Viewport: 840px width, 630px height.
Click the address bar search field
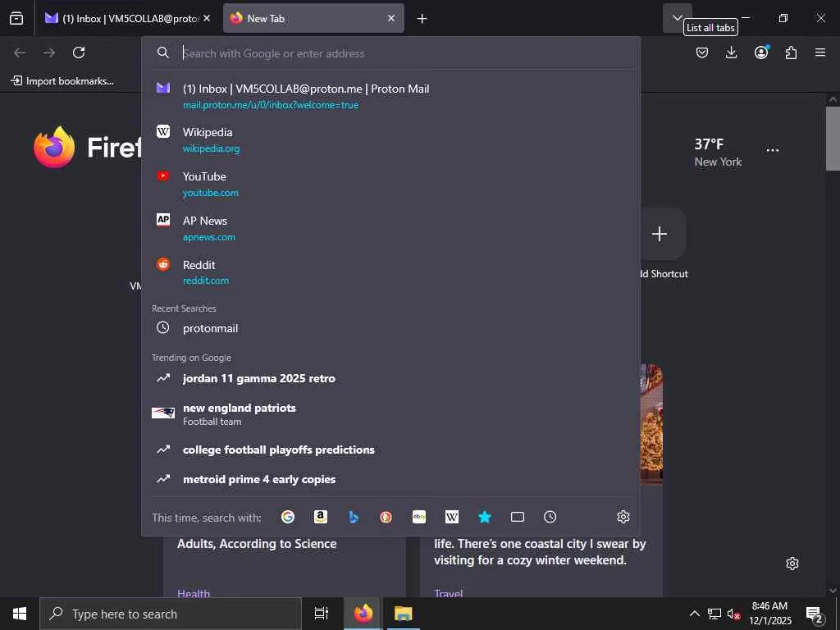pos(407,53)
